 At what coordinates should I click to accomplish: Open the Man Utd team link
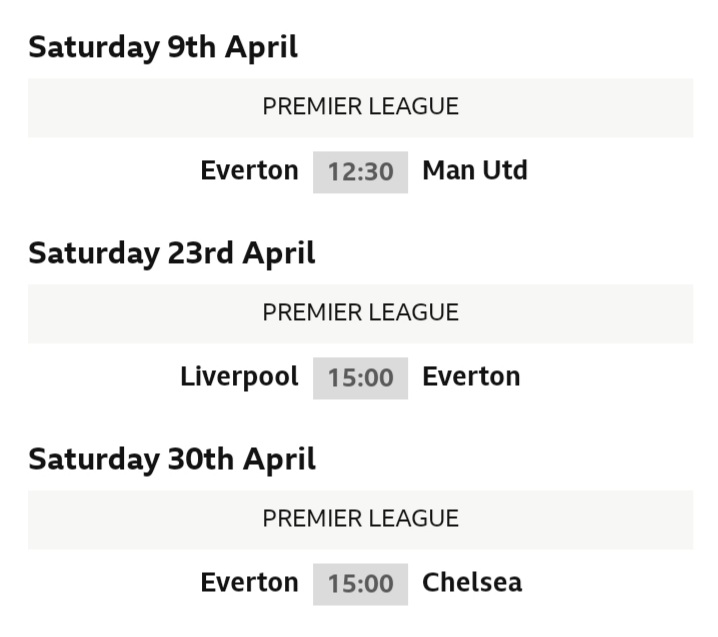click(474, 171)
